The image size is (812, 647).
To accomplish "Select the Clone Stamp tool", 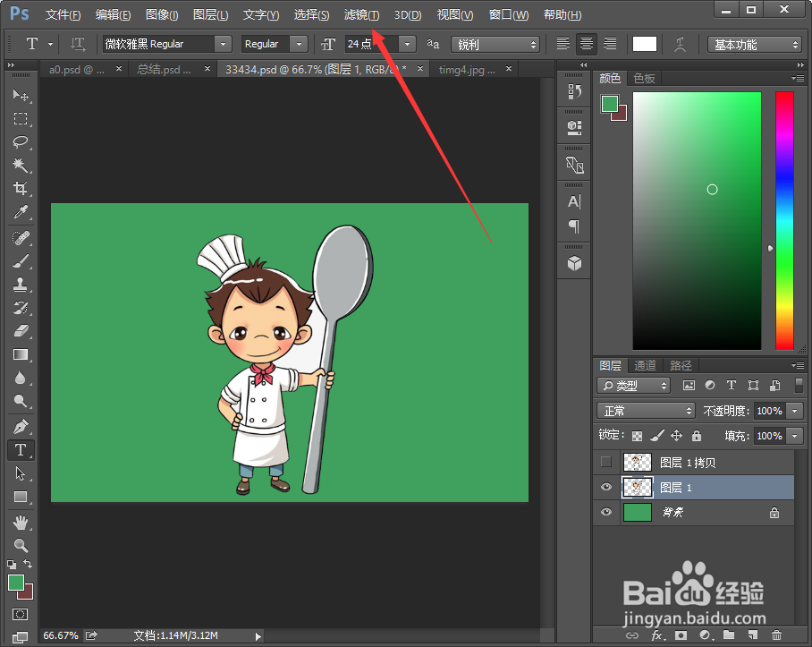I will pyautogui.click(x=21, y=285).
